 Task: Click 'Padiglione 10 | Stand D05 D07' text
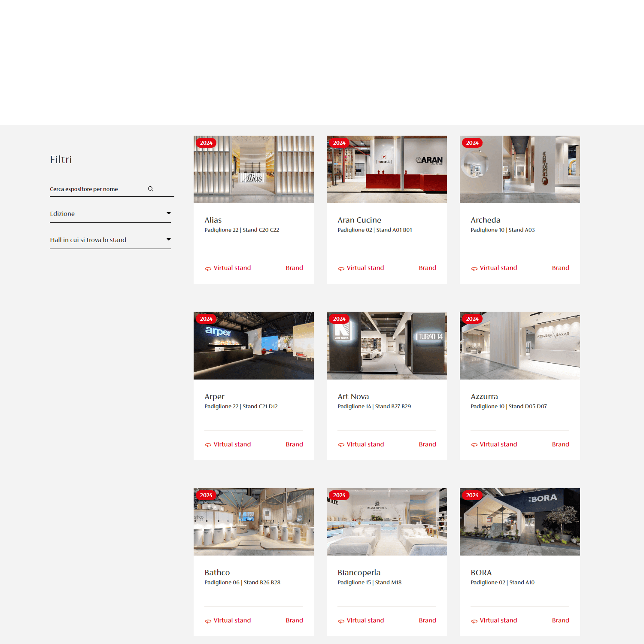click(509, 407)
